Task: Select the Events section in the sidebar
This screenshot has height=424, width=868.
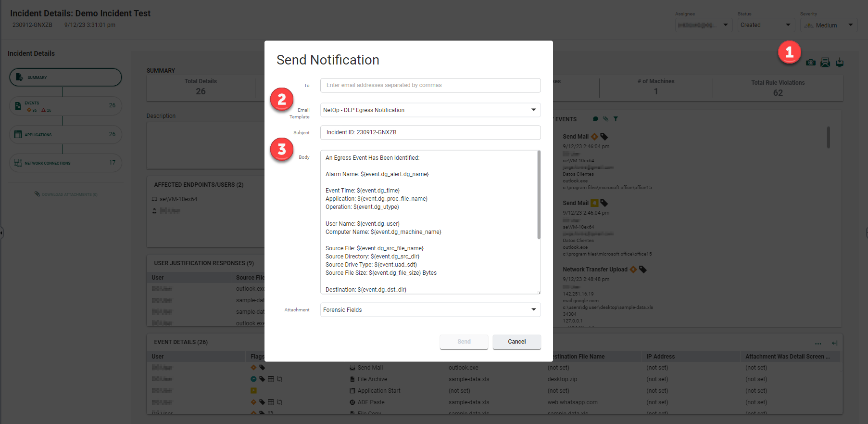Action: (x=65, y=106)
